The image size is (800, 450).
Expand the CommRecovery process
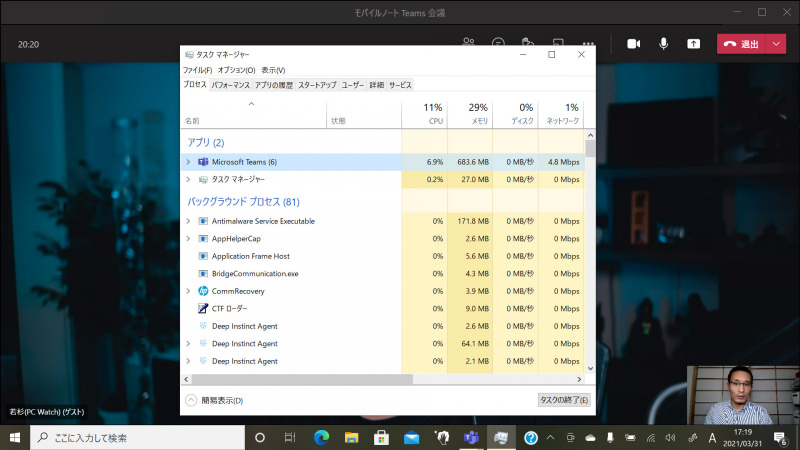(x=188, y=291)
